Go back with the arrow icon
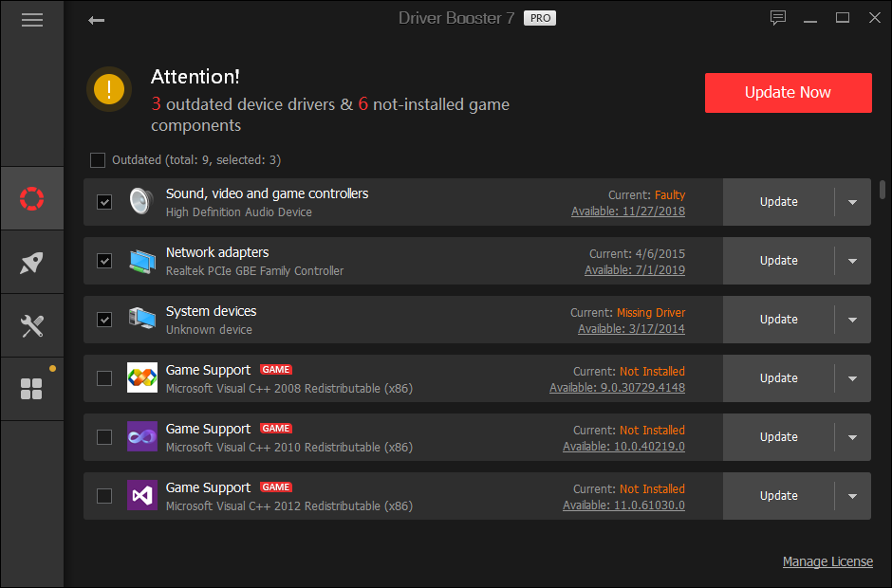The width and height of the screenshot is (892, 588). pos(96,21)
